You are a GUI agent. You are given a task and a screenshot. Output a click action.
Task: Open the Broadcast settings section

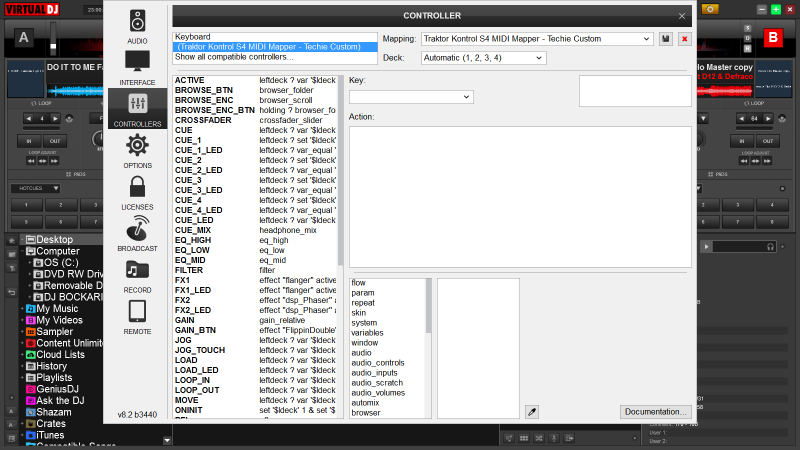point(137,234)
